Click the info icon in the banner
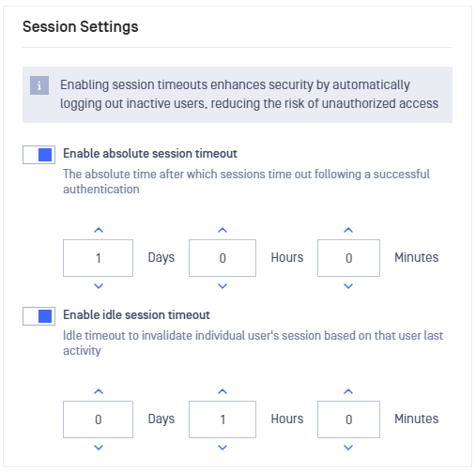Viewport: 476px width, 472px height. (39, 85)
